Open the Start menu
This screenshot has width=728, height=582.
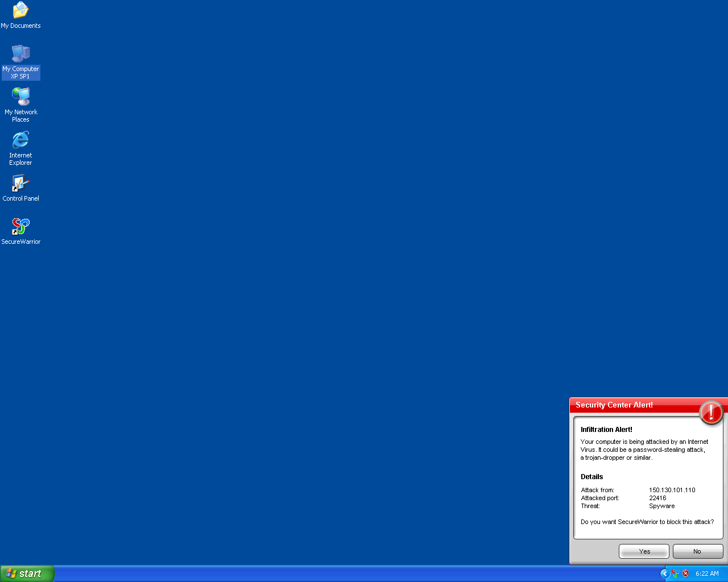[x=27, y=573]
